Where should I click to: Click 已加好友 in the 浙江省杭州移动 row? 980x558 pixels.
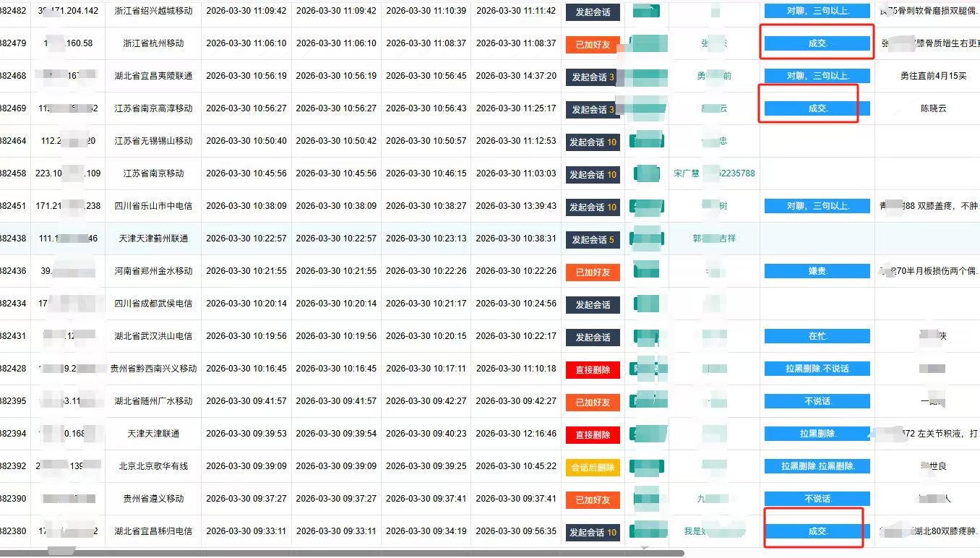point(592,44)
